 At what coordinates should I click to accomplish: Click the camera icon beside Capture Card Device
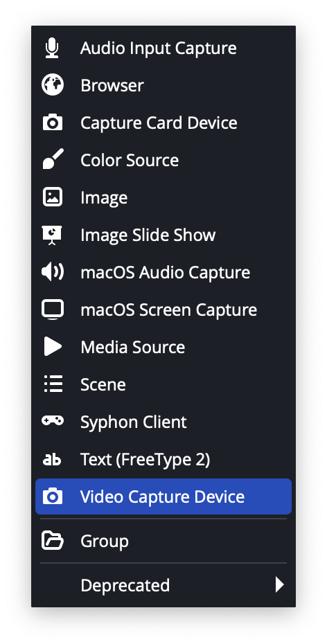pyautogui.click(x=53, y=123)
